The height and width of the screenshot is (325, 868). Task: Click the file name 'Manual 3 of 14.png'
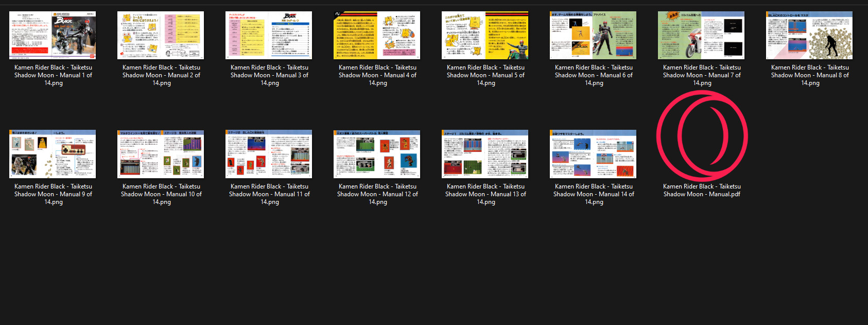point(269,75)
